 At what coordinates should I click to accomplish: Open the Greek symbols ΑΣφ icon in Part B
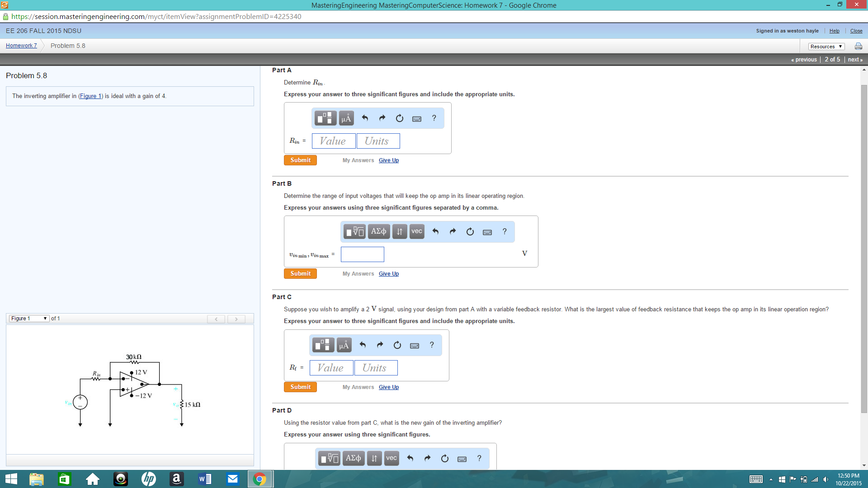pos(378,231)
